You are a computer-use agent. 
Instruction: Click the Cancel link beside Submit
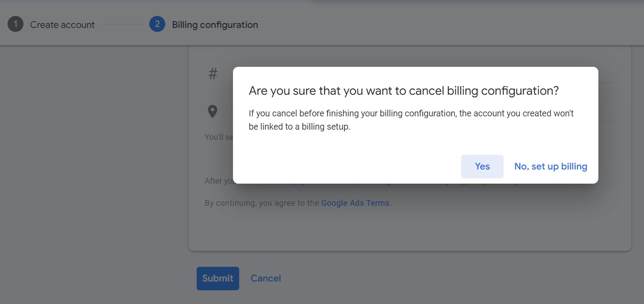266,278
